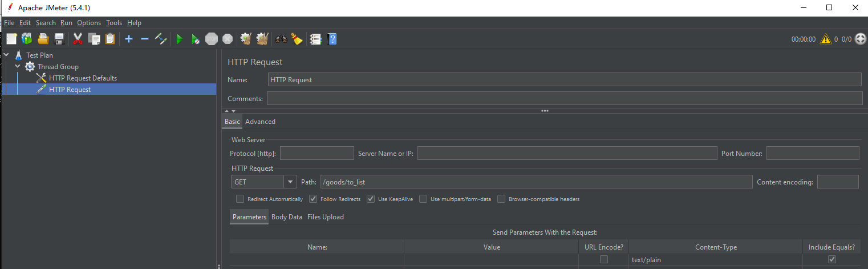Open the Search menu
The width and height of the screenshot is (868, 269).
46,23
